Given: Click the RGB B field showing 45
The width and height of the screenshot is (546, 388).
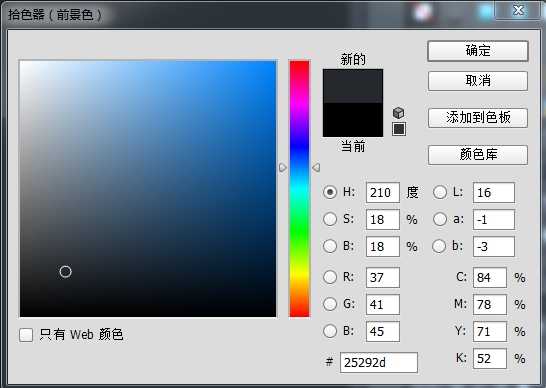Looking at the screenshot, I should click(x=383, y=332).
